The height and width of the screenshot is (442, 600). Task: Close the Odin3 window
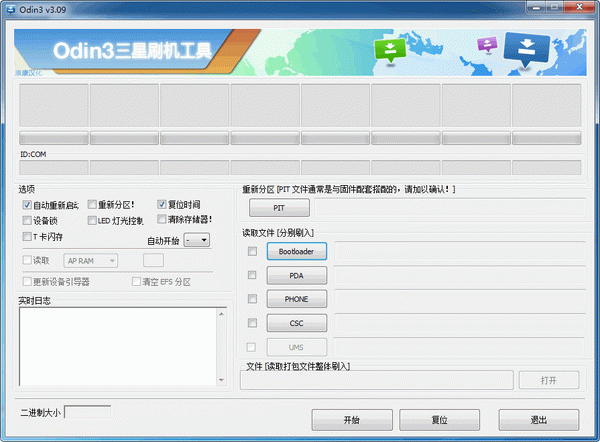coord(579,7)
